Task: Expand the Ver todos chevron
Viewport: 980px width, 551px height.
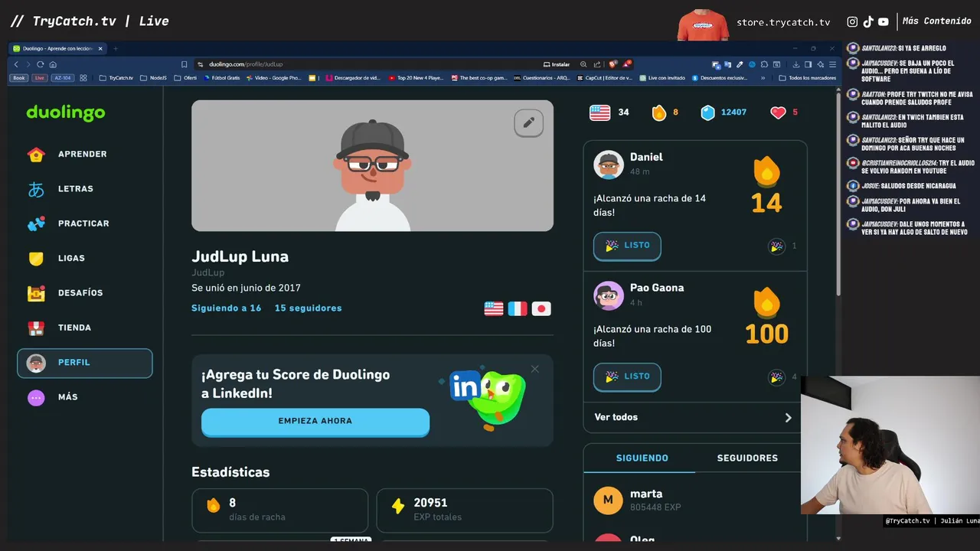Action: tap(788, 418)
